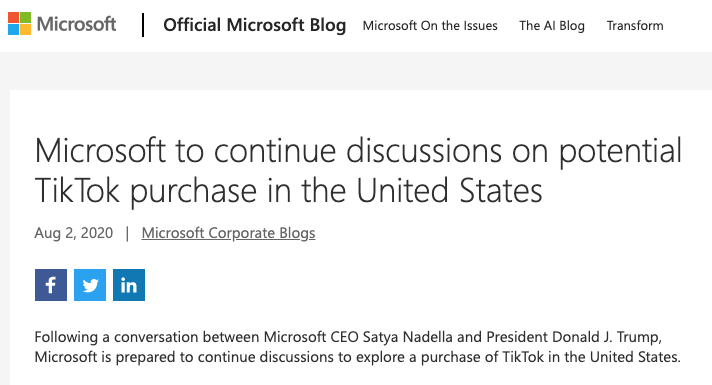Share the article on Twitter
The image size is (712, 385).
coord(90,285)
